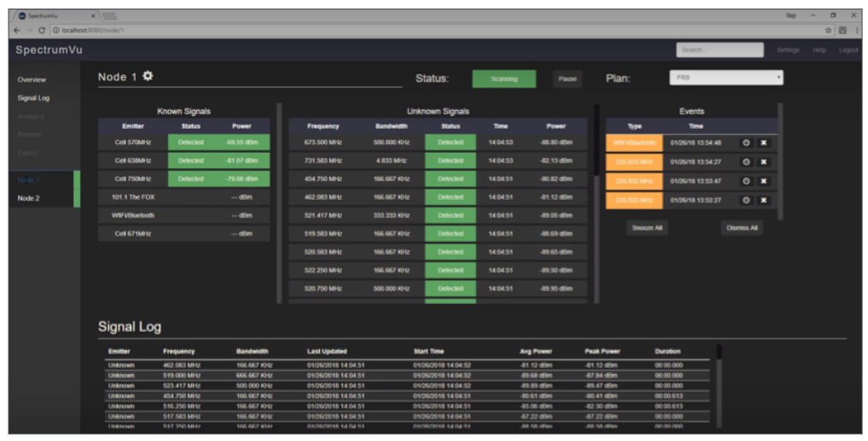The image size is (868, 441).
Task: Open the Plan dropdown showing FRS
Action: pos(726,78)
